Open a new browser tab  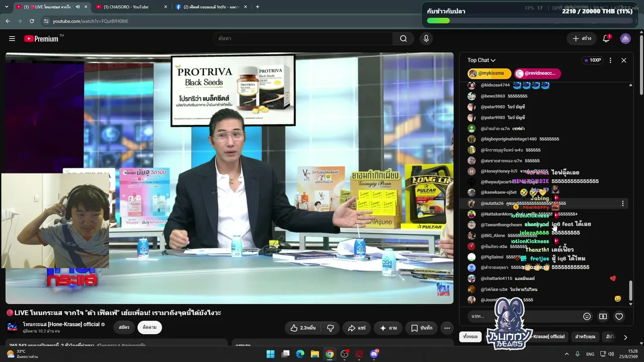click(x=258, y=7)
